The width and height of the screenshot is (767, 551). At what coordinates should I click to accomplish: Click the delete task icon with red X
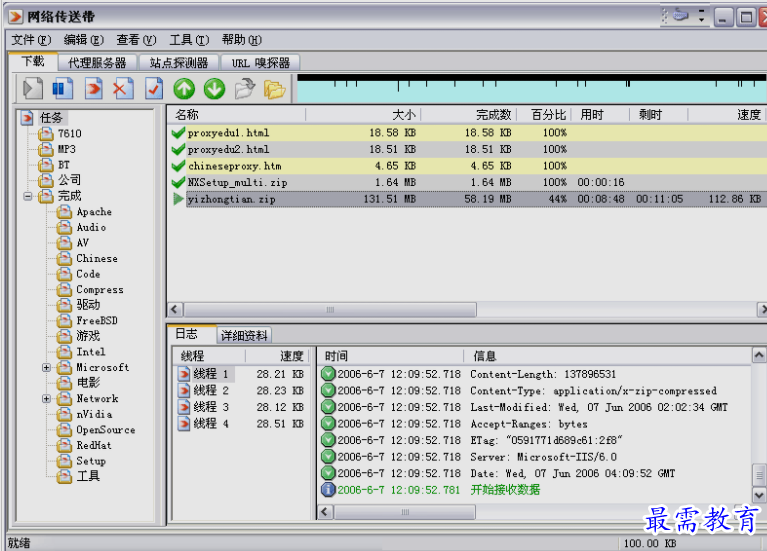point(122,89)
